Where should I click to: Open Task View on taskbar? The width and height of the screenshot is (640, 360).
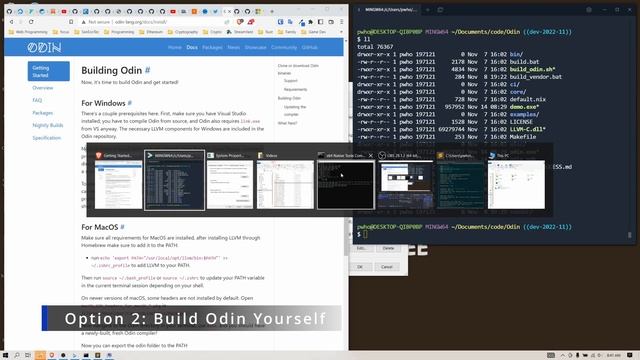tap(28, 356)
